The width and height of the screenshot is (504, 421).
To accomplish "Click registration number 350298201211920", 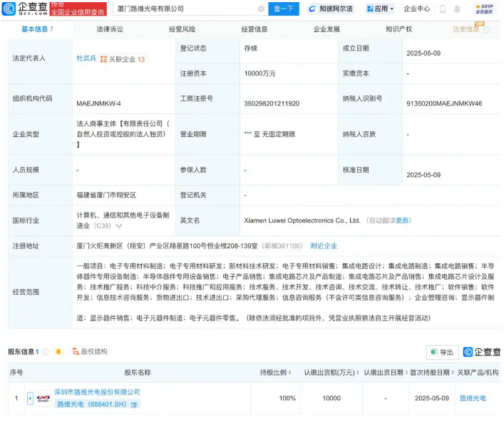I will pyautogui.click(x=272, y=103).
